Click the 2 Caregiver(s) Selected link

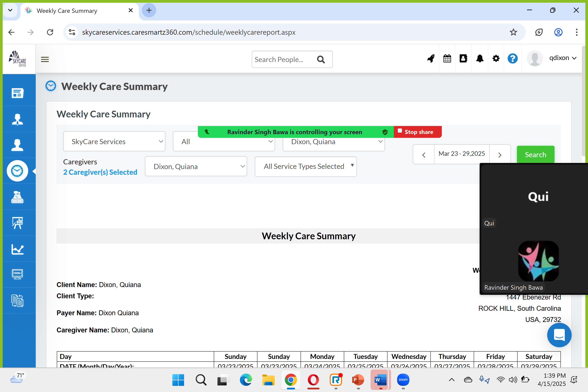100,172
